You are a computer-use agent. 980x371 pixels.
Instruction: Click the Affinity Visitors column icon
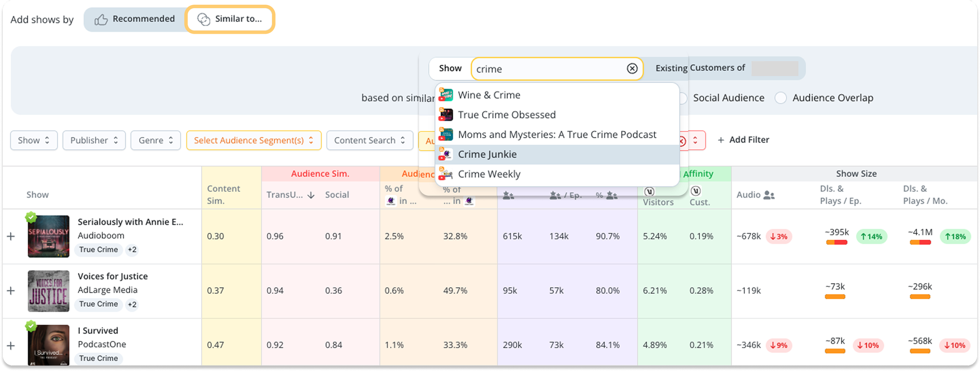[649, 191]
